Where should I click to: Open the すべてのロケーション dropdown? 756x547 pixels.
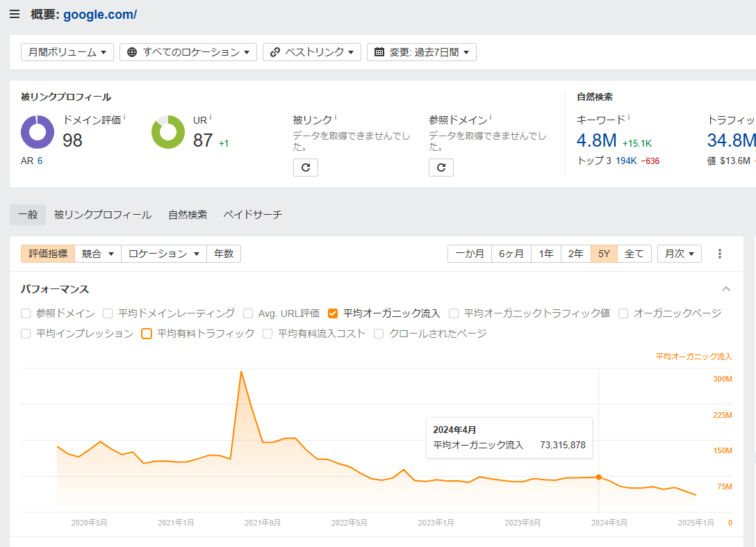pos(188,52)
